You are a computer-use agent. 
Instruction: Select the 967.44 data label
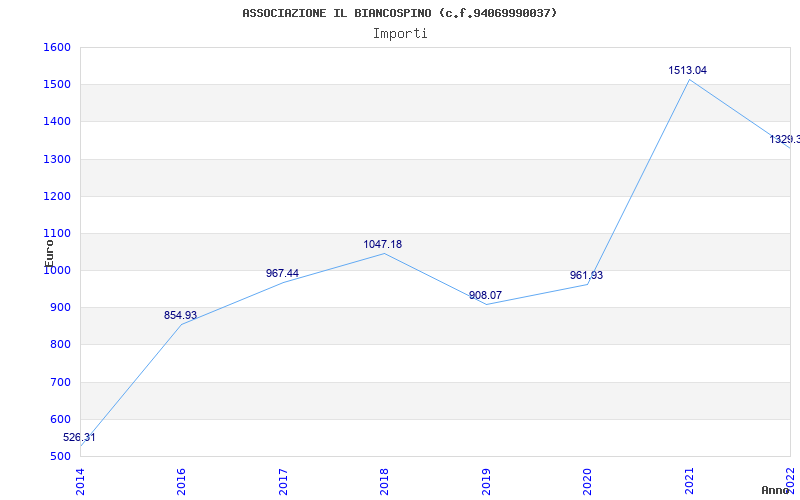click(x=282, y=273)
